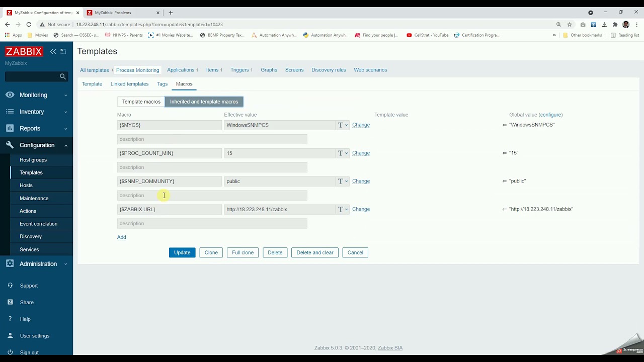Collapse the Zabbix sidebar with double-arrow icon
Screen dimensions: 644x362
[53, 51]
